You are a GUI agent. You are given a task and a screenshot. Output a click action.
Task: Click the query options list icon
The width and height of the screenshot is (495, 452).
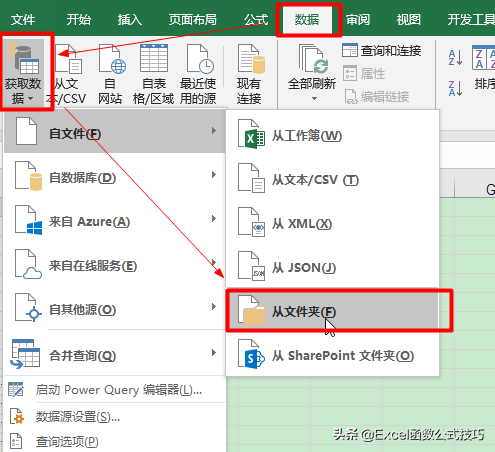tap(16, 441)
